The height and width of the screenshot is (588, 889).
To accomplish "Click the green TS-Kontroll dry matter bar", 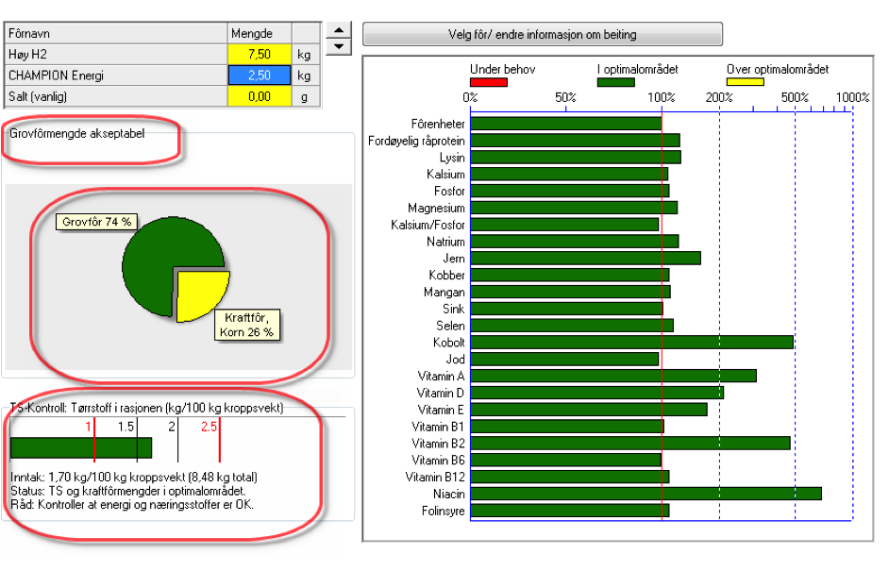I will point(81,448).
